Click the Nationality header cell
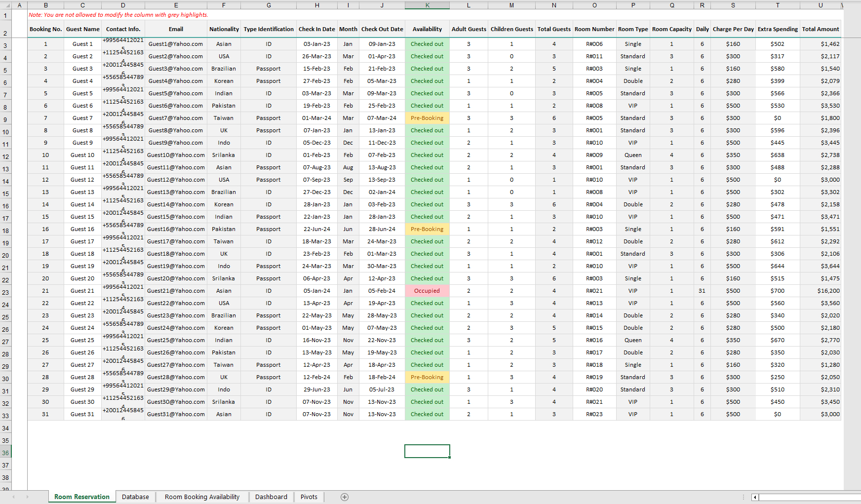 pos(224,29)
